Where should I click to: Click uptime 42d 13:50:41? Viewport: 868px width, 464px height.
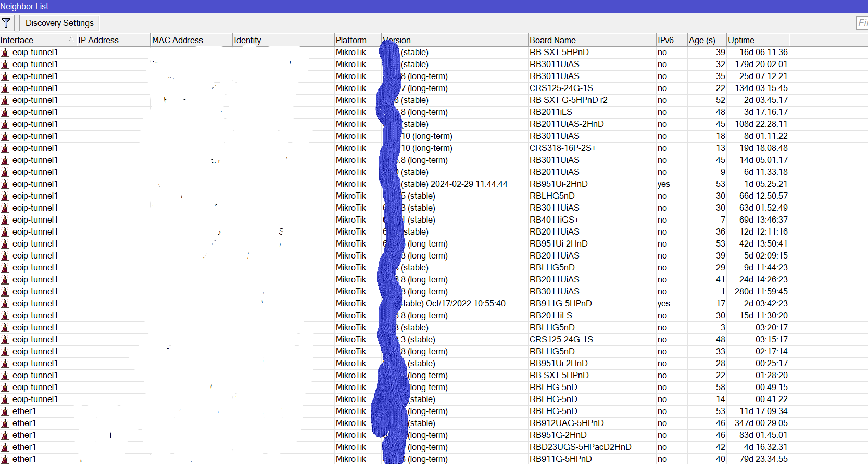[x=763, y=243]
